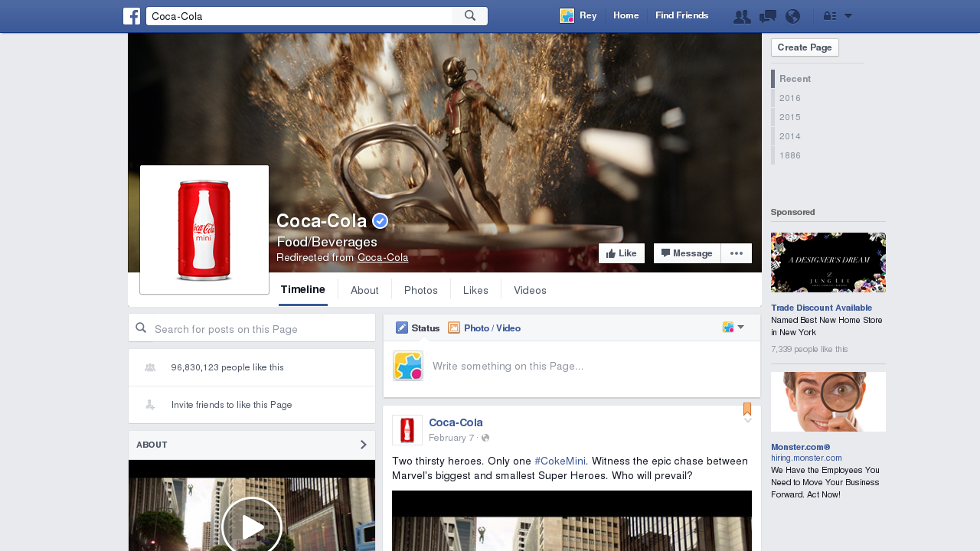Click 96,830,123 people like this
Viewport: 980px width, 551px height.
(x=227, y=367)
